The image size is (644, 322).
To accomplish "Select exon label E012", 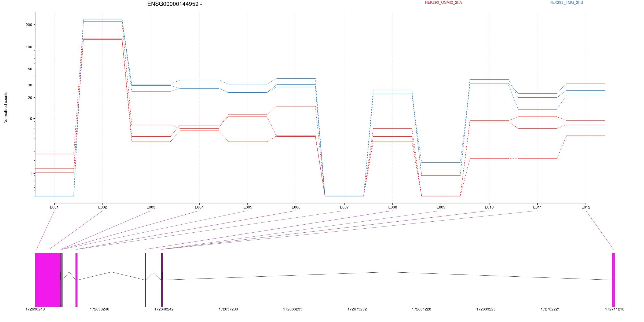I will click(x=586, y=207).
